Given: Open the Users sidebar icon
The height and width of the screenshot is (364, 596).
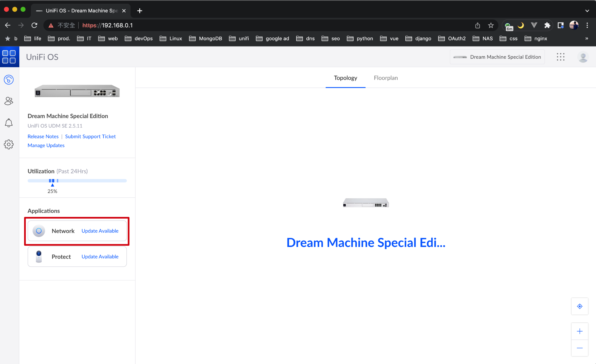Looking at the screenshot, I should tap(9, 101).
